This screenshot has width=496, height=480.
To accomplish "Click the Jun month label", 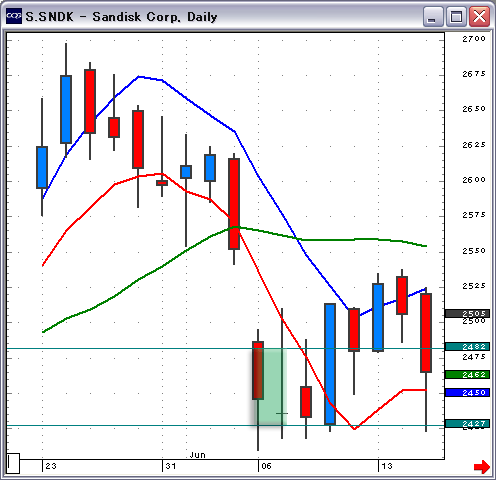I will pyautogui.click(x=197, y=455).
